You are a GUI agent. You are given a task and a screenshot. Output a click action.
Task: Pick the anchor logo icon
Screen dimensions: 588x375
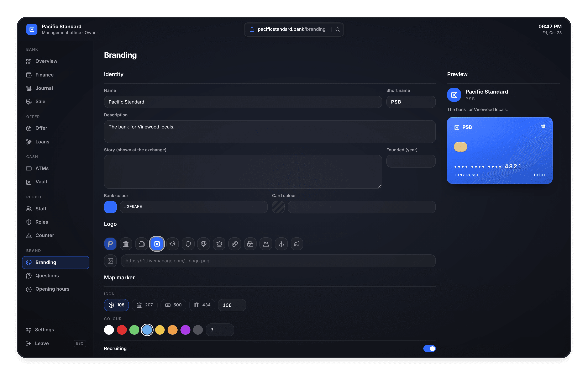pyautogui.click(x=281, y=244)
